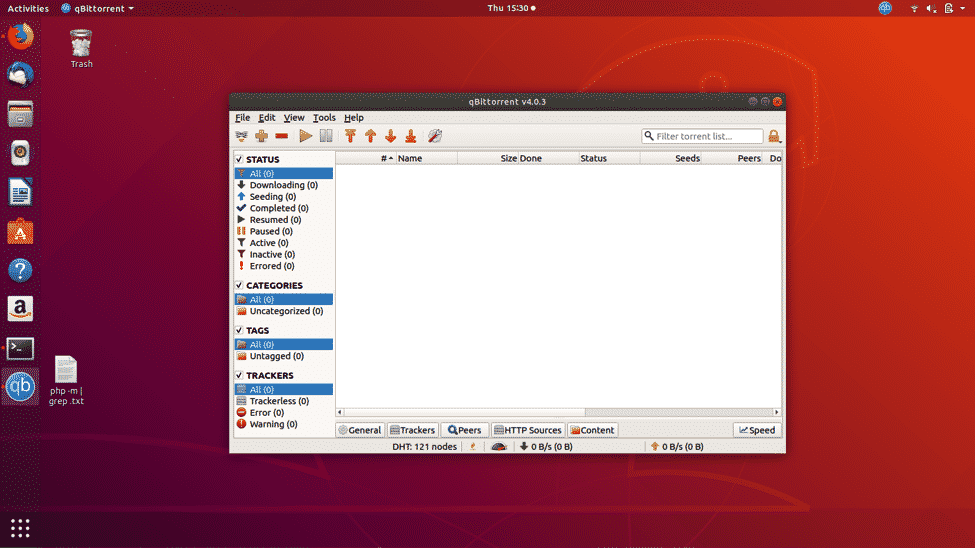Switch to the HTTP Sources tab

[528, 430]
